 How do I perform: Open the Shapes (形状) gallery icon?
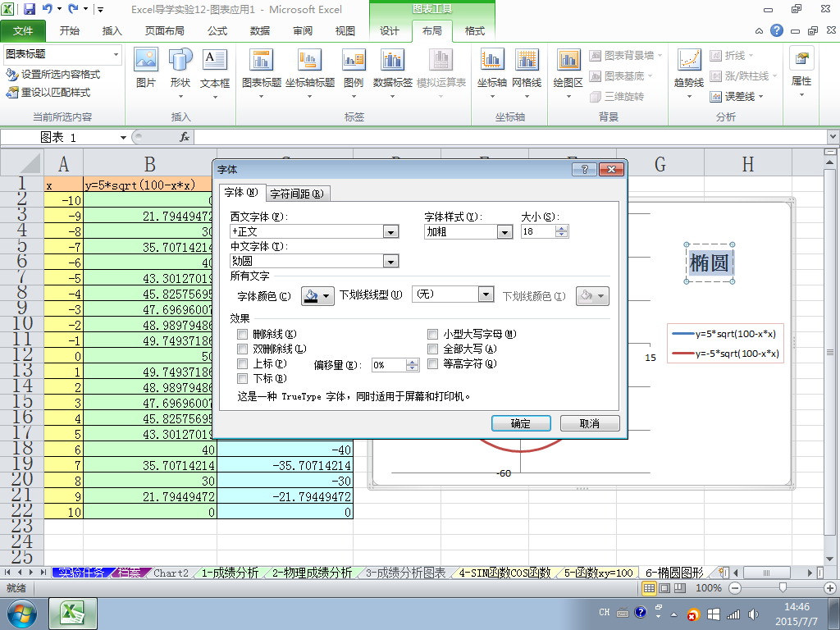click(x=180, y=72)
